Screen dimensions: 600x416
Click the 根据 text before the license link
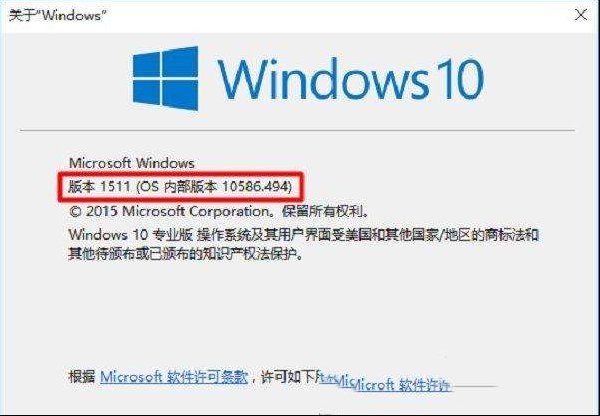point(82,377)
